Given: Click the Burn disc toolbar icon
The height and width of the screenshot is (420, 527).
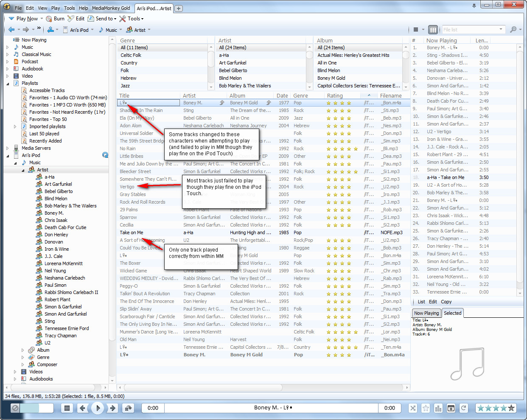Looking at the screenshot, I should click(x=49, y=19).
